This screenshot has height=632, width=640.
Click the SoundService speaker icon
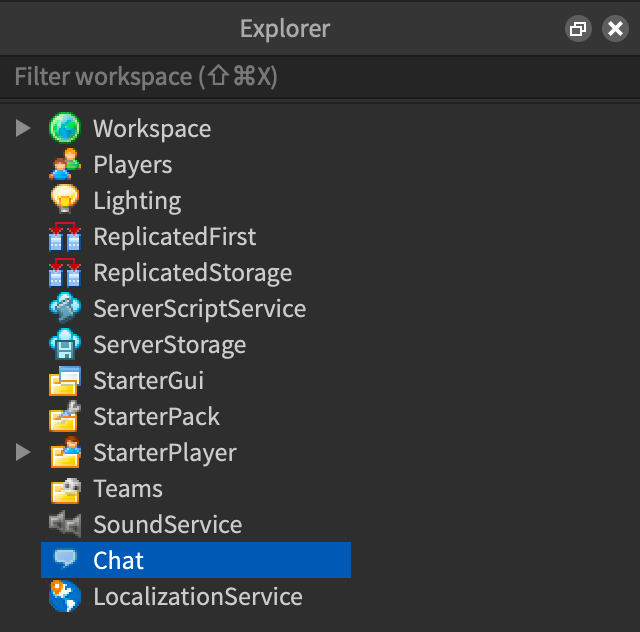pyautogui.click(x=65, y=525)
